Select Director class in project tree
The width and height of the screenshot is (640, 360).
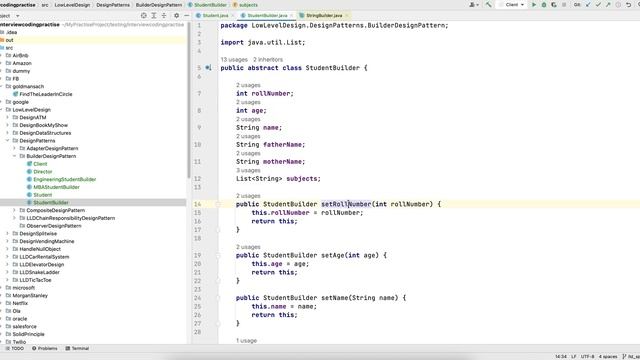coord(42,171)
